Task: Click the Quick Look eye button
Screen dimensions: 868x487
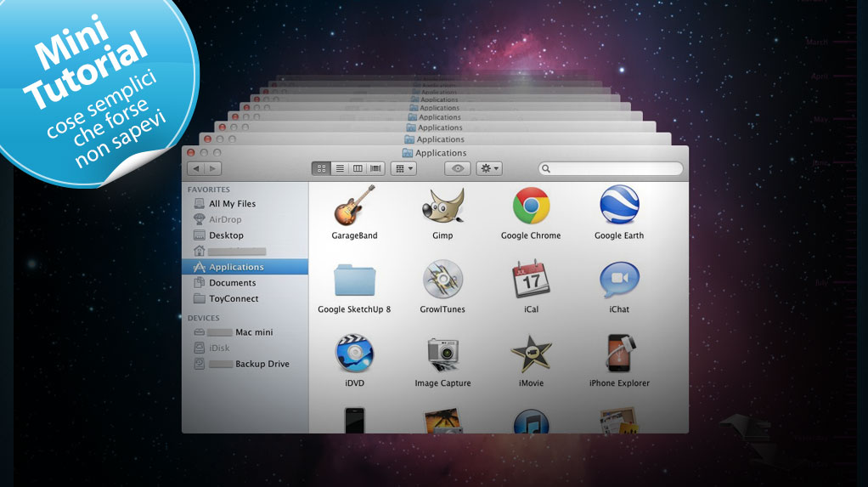Action: [x=457, y=168]
